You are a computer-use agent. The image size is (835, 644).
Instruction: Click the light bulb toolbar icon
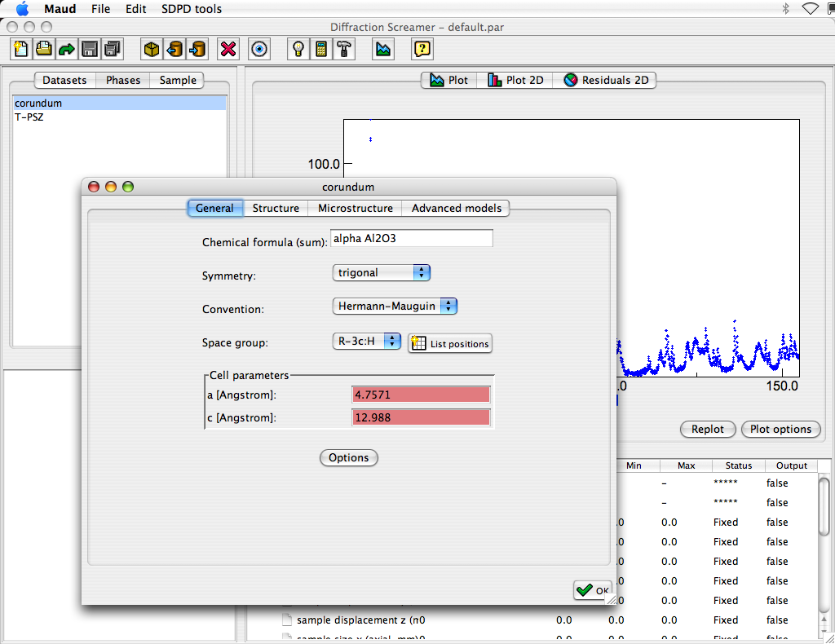click(298, 49)
